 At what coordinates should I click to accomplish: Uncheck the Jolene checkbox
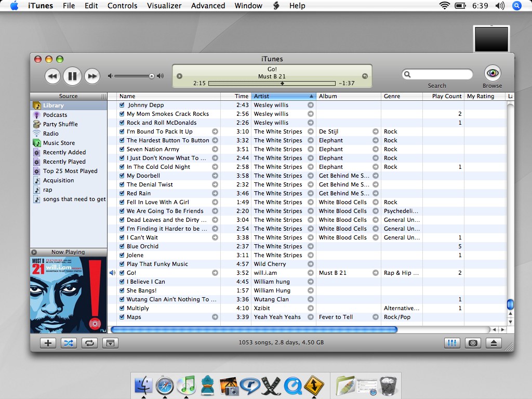point(122,255)
